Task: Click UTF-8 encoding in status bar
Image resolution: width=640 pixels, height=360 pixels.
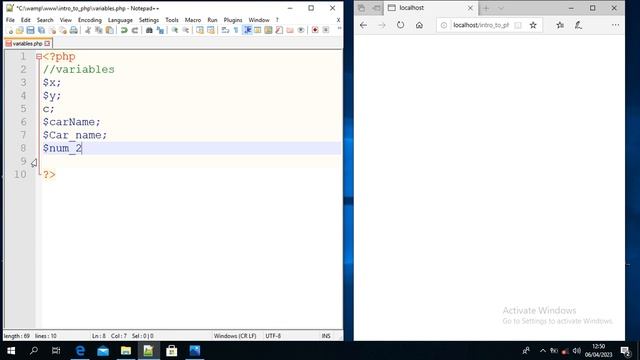Action: 273,336
